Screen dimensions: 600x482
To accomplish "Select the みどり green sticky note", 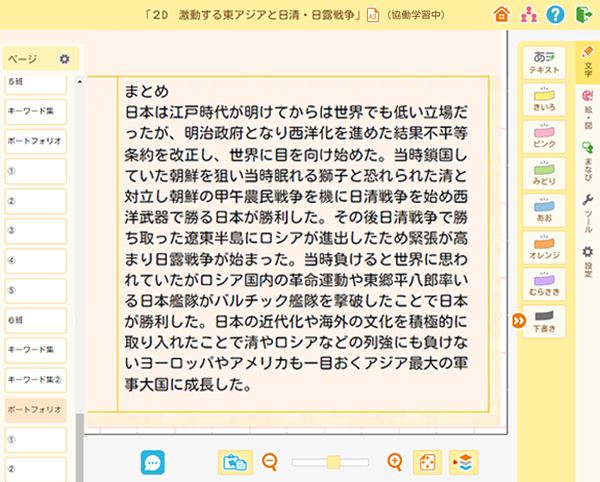I will click(544, 173).
